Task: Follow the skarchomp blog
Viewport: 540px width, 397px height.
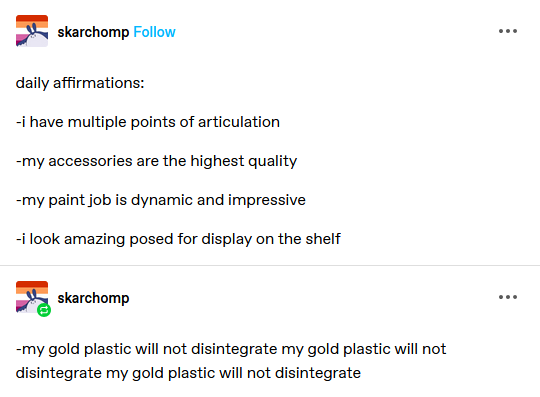Action: click(x=154, y=32)
